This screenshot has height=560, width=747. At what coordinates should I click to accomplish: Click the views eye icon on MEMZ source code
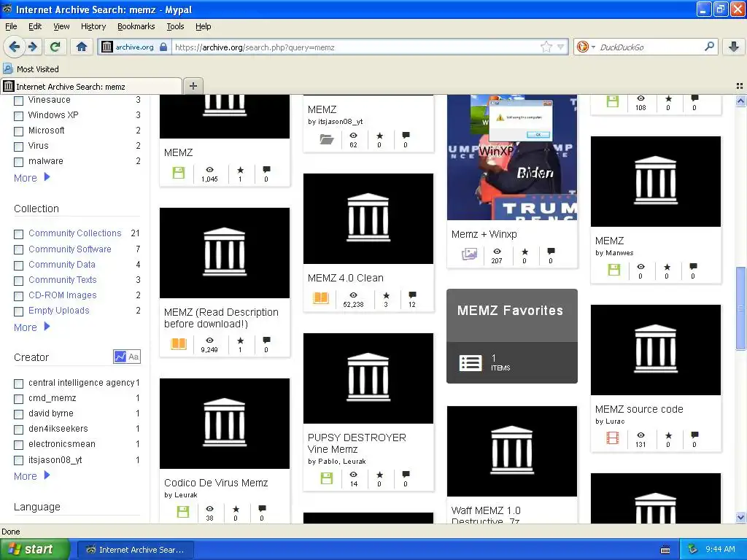point(640,435)
